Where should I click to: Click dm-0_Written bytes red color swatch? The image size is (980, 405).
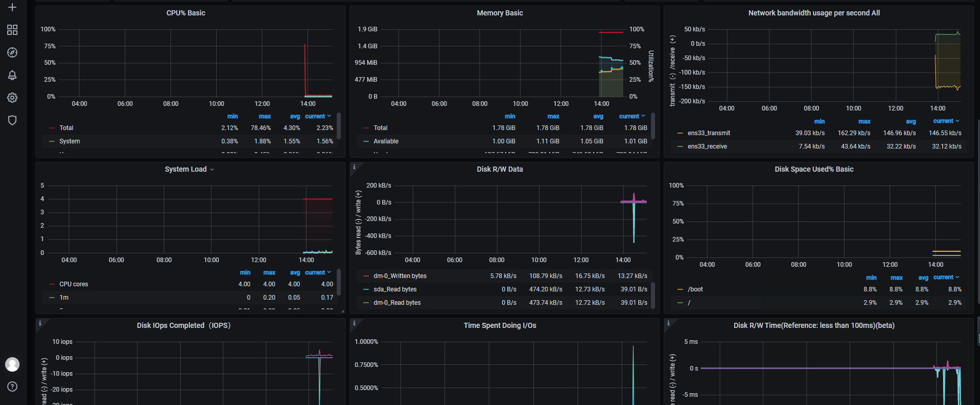(x=366, y=276)
